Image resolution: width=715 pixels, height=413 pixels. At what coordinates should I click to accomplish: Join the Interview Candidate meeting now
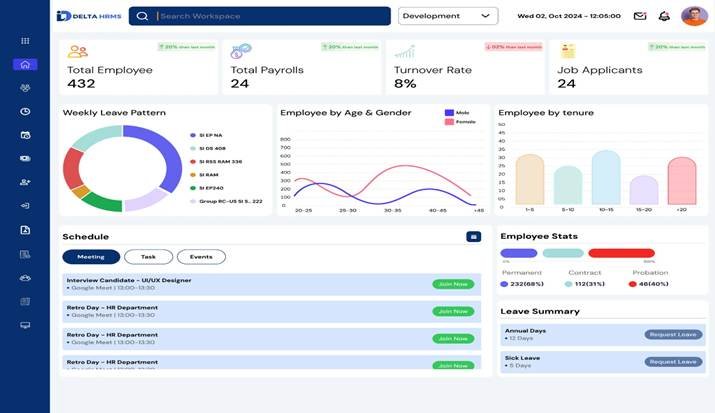tap(453, 284)
